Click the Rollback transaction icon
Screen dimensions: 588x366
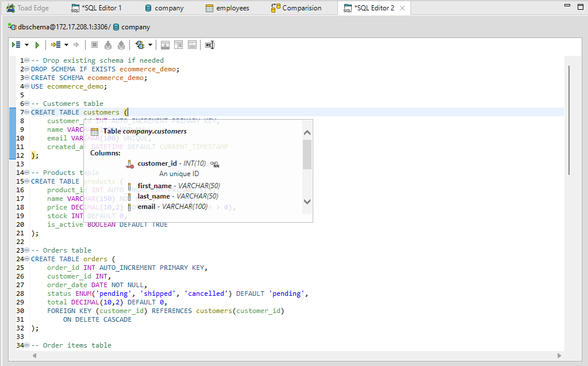(x=121, y=45)
